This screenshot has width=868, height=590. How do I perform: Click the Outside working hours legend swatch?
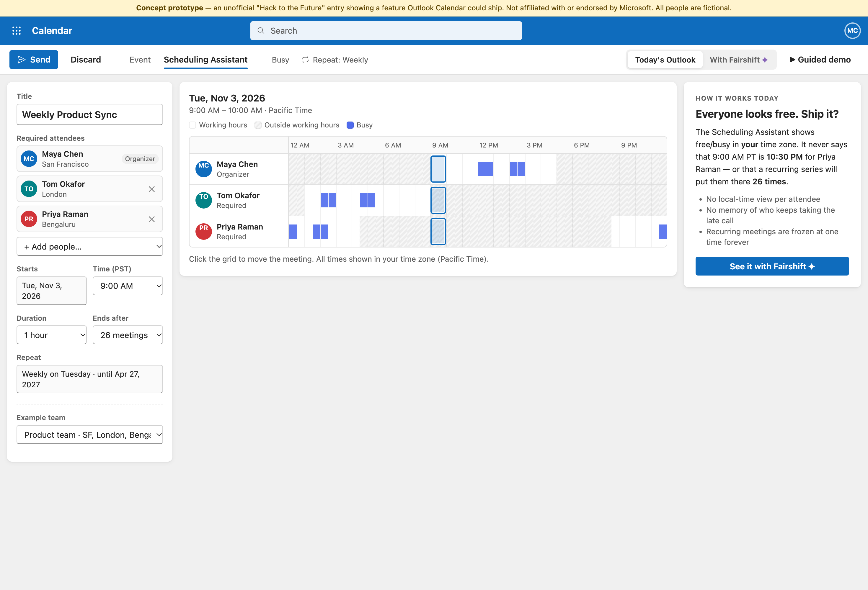click(258, 125)
